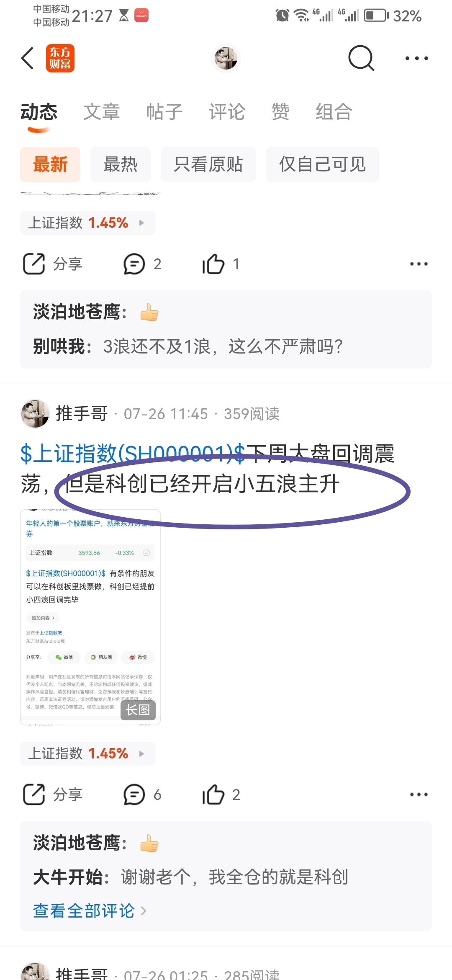Select the 最热 filter chip
Image resolution: width=452 pixels, height=980 pixels.
[x=121, y=164]
